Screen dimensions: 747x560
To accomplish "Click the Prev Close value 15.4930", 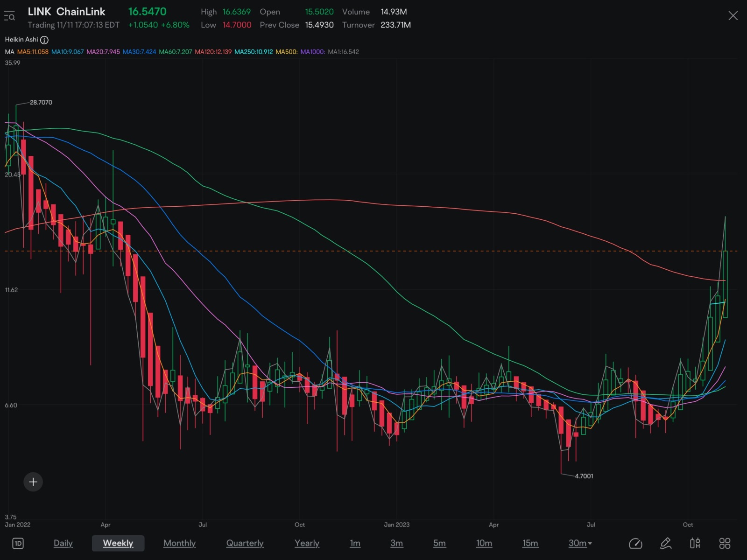I will click(x=319, y=25).
